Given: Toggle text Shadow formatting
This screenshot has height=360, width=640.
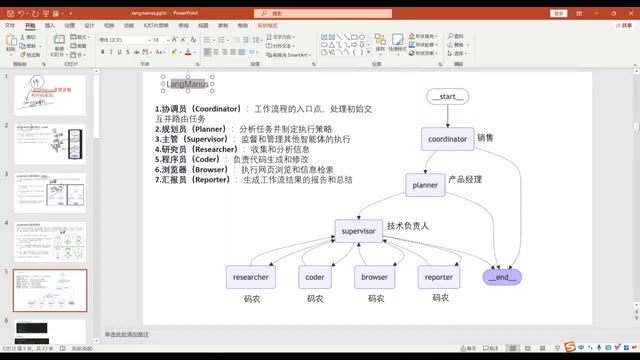Looking at the screenshot, I should [128, 52].
